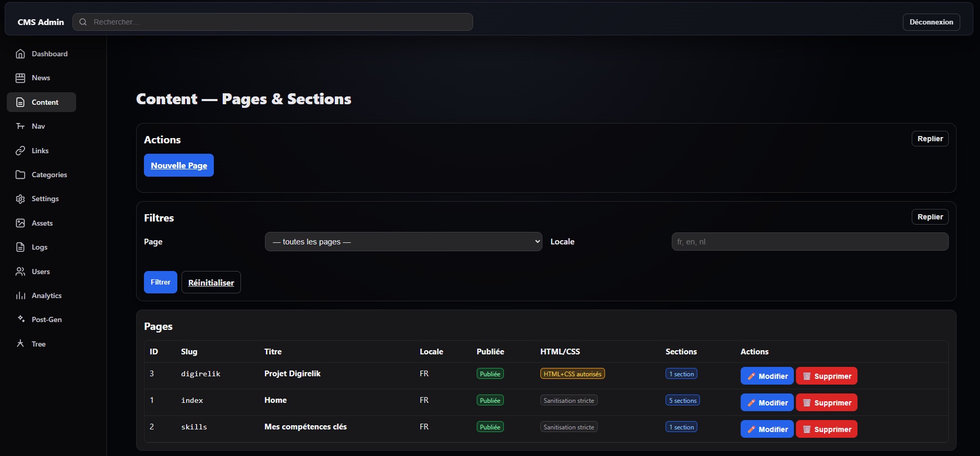Open the Page filter dropdown
980x456 pixels.
pos(403,242)
